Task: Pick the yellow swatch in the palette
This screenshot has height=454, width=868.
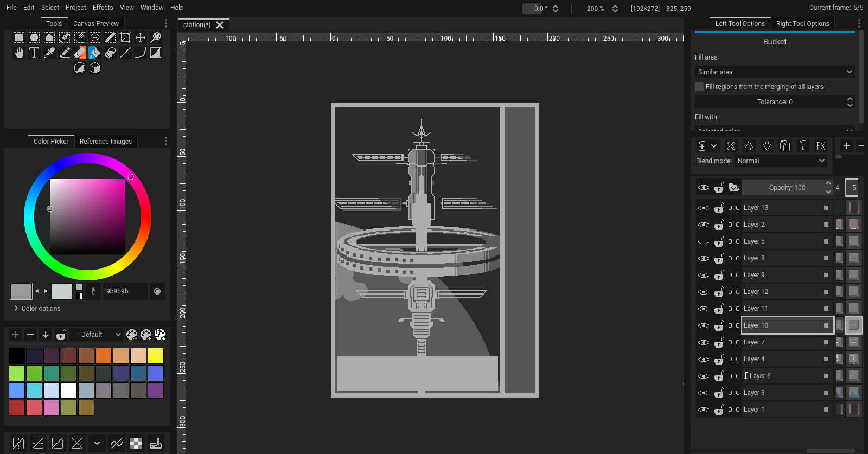Action: click(x=156, y=356)
